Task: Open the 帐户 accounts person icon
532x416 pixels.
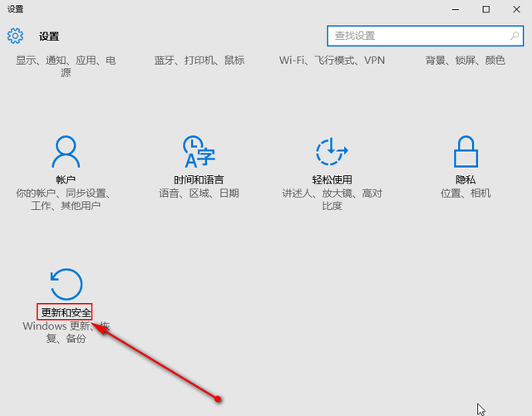Action: (x=66, y=152)
